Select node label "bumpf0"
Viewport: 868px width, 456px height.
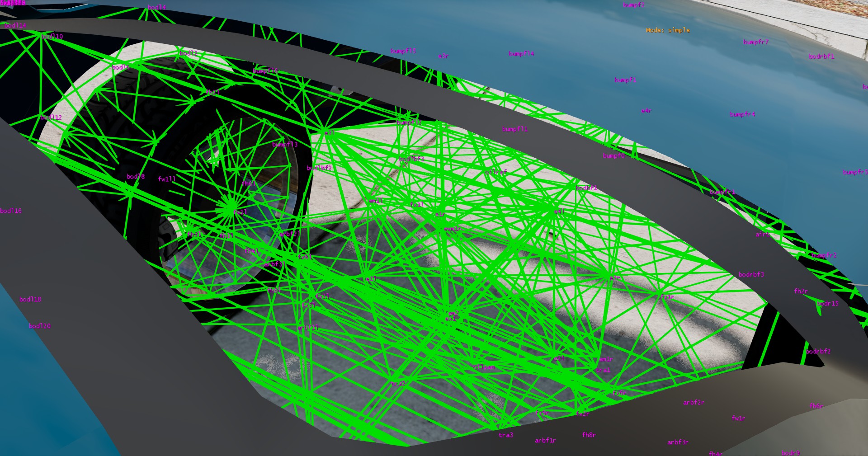[x=613, y=156]
